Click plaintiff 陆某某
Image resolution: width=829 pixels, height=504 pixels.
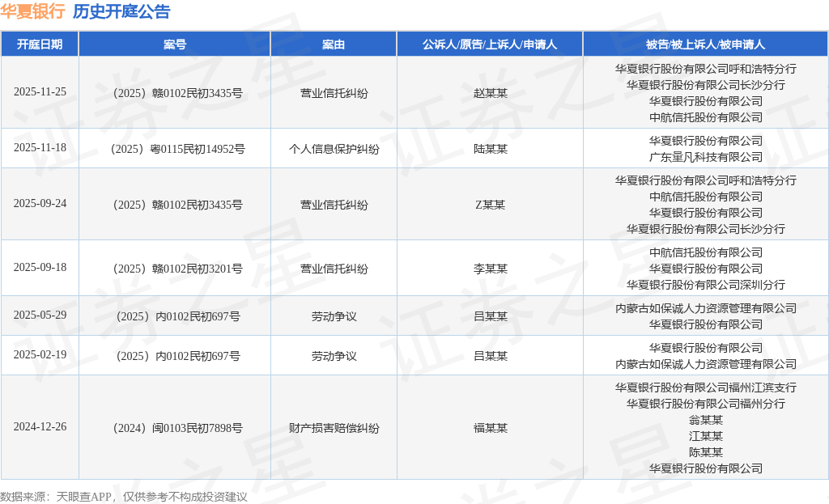click(491, 149)
